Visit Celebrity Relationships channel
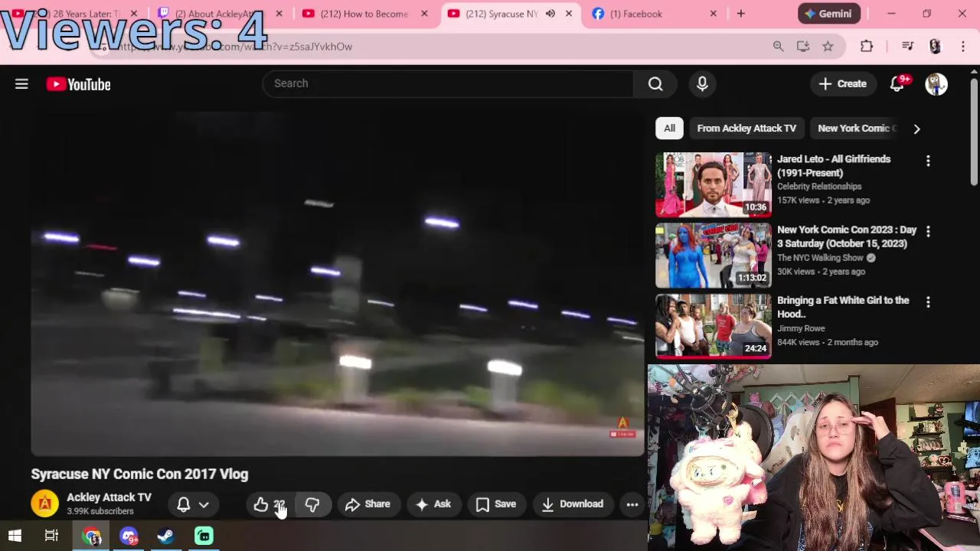Viewport: 980px width, 551px height. click(819, 187)
